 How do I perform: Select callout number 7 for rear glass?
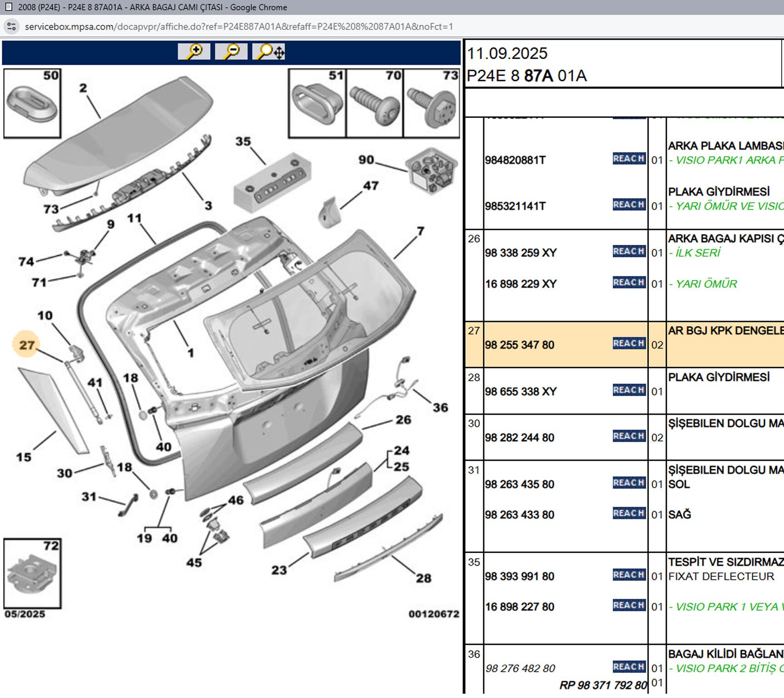[421, 231]
